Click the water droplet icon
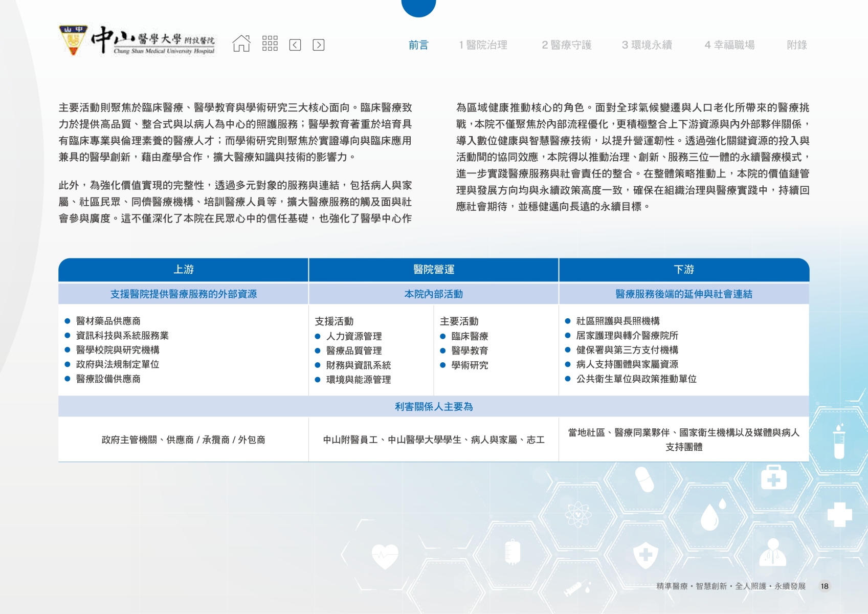 pos(710,517)
